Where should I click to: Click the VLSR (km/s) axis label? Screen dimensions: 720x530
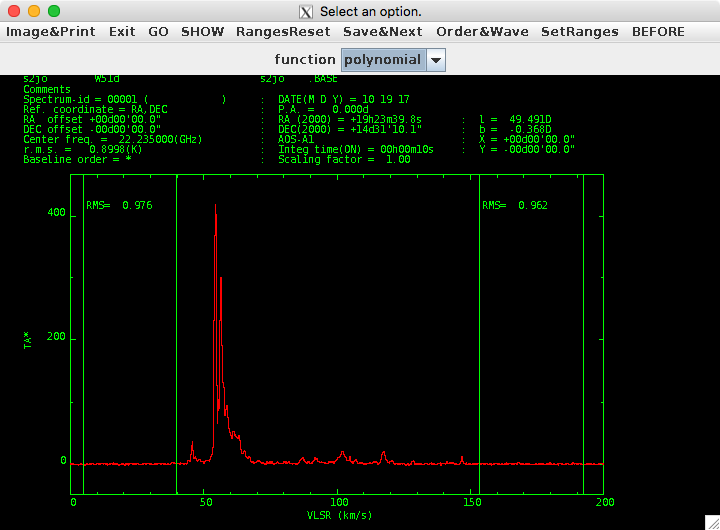click(x=339, y=515)
